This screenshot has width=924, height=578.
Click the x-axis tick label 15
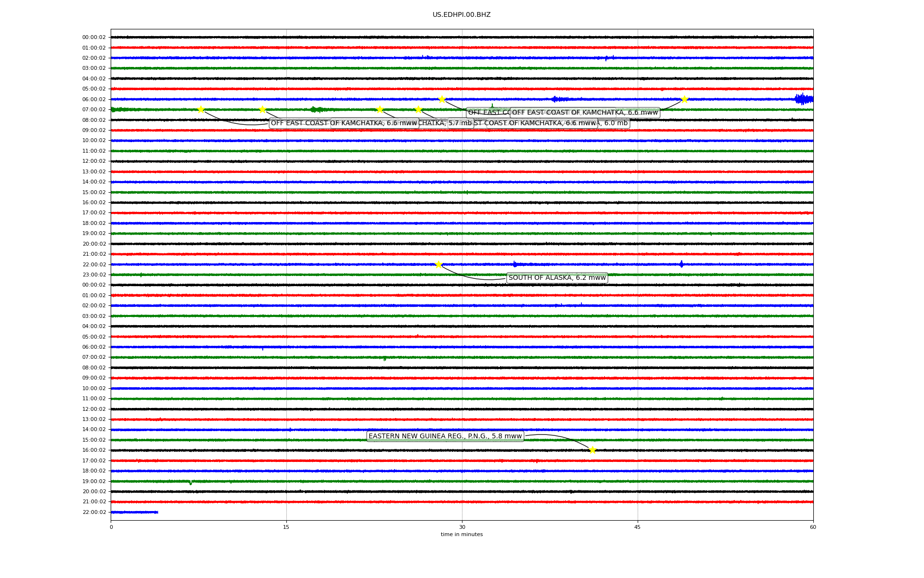pos(286,527)
